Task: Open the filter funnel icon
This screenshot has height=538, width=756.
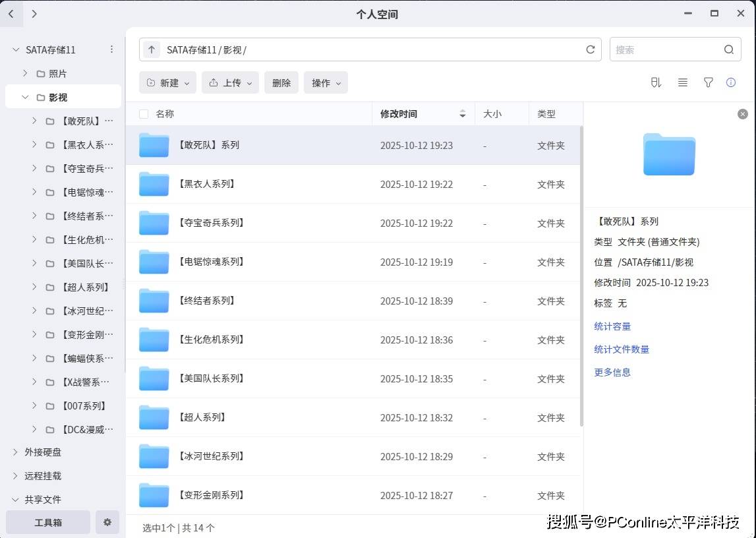Action: click(x=708, y=82)
